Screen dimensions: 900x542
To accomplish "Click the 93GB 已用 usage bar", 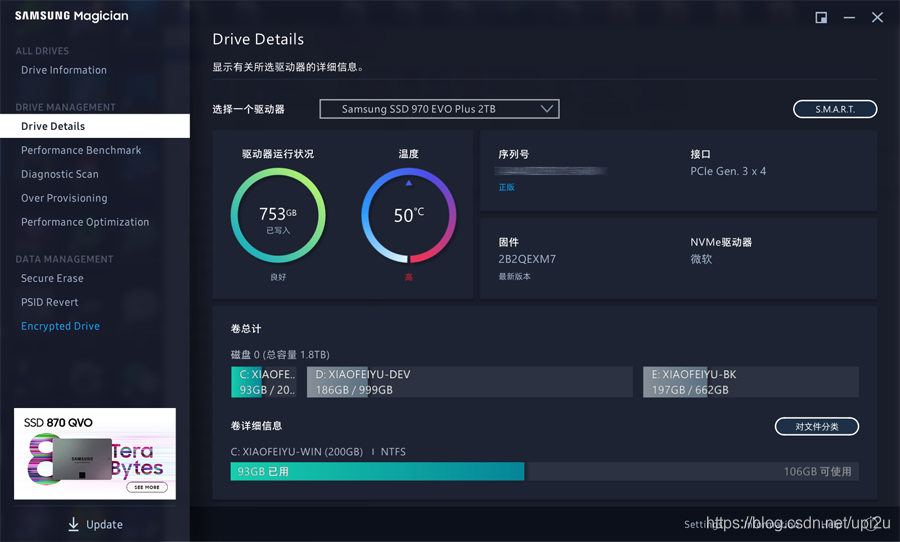I will 377,471.
